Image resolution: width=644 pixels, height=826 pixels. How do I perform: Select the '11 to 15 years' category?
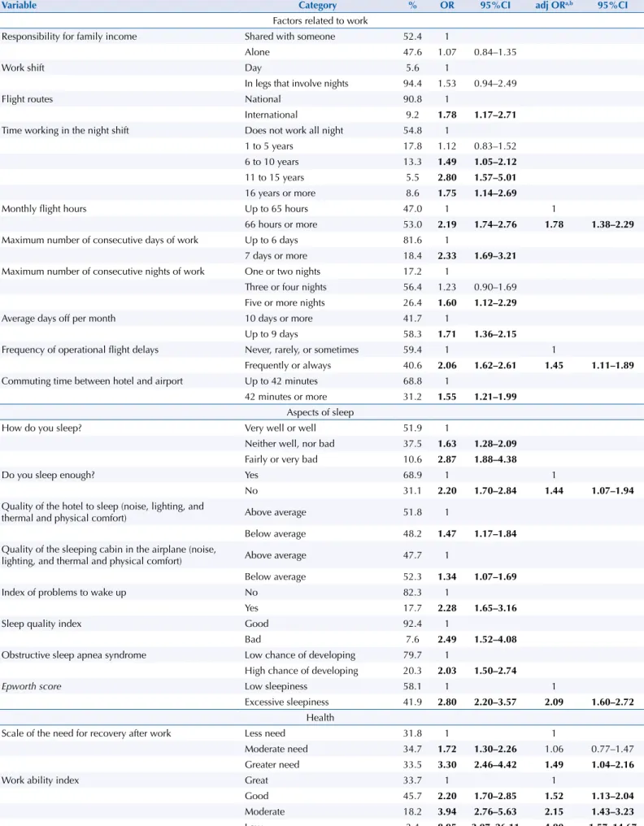pos(274,177)
